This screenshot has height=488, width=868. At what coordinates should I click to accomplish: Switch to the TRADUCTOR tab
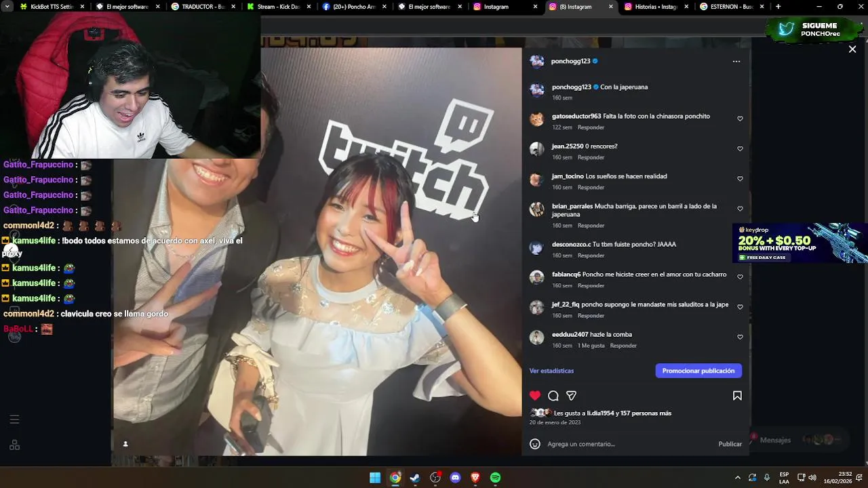click(202, 7)
